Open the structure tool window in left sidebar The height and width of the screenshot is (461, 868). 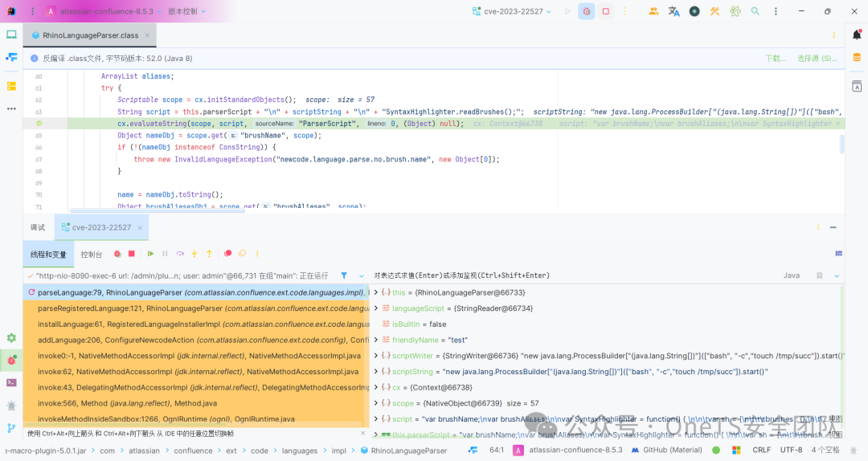11,57
